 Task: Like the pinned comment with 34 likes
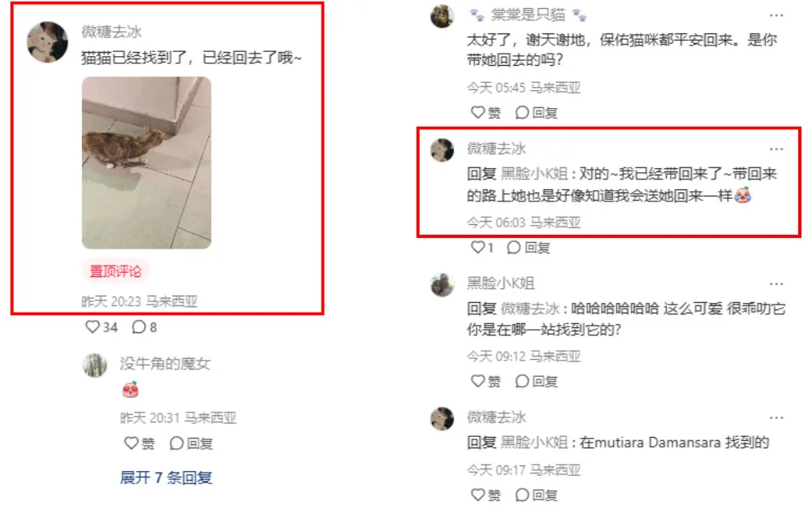(x=101, y=327)
